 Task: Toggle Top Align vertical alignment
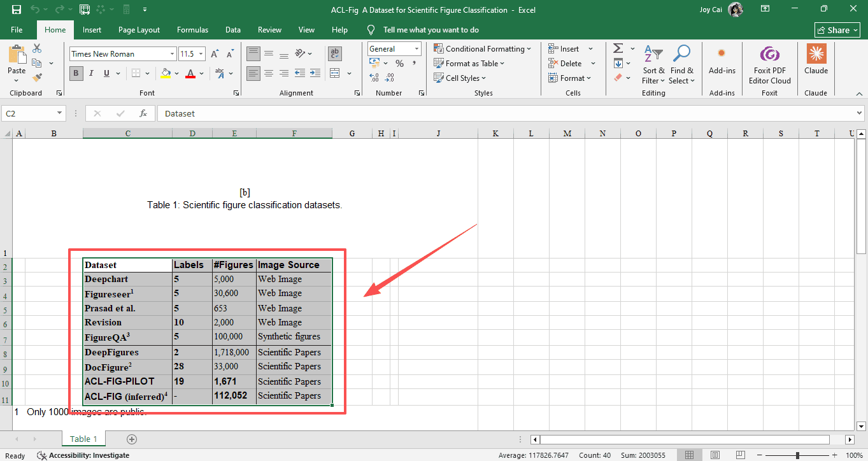pyautogui.click(x=253, y=54)
